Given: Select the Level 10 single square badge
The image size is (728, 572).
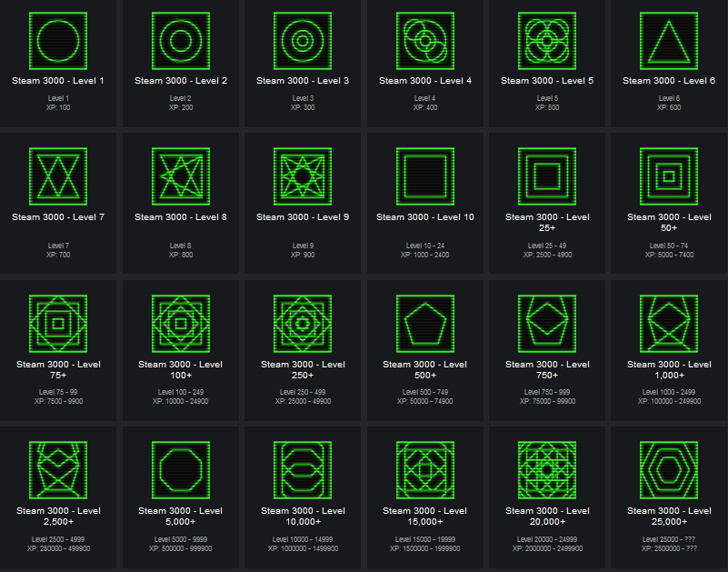Looking at the screenshot, I should coord(425,176).
